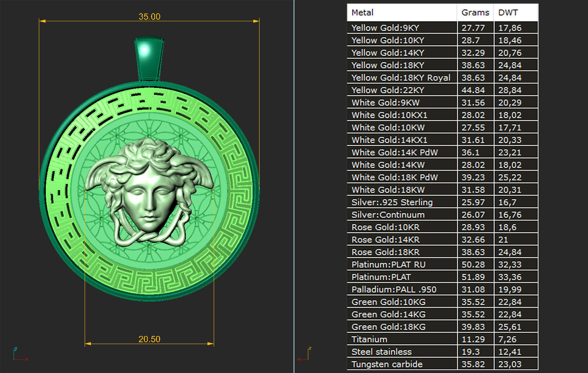Click the 25,61 DWT value
588x373 pixels.
[510, 327]
